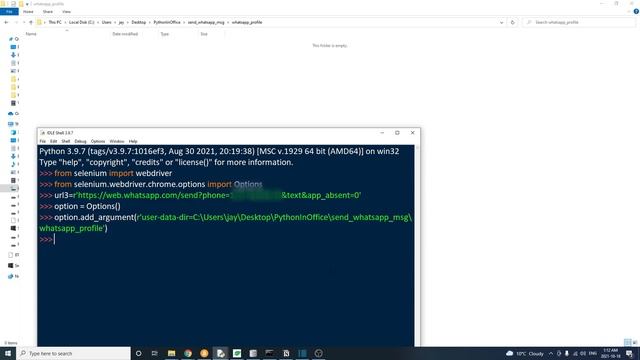Open Task View from the taskbar
Screen dimensions: 640x360
(155, 353)
